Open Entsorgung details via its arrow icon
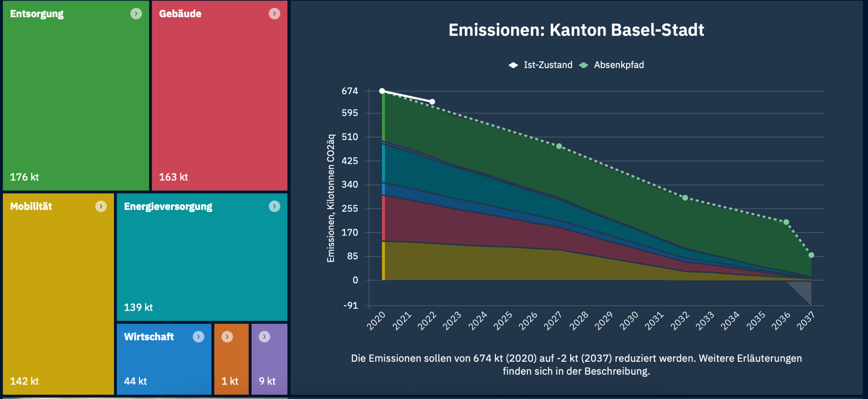The image size is (868, 399). tap(136, 14)
